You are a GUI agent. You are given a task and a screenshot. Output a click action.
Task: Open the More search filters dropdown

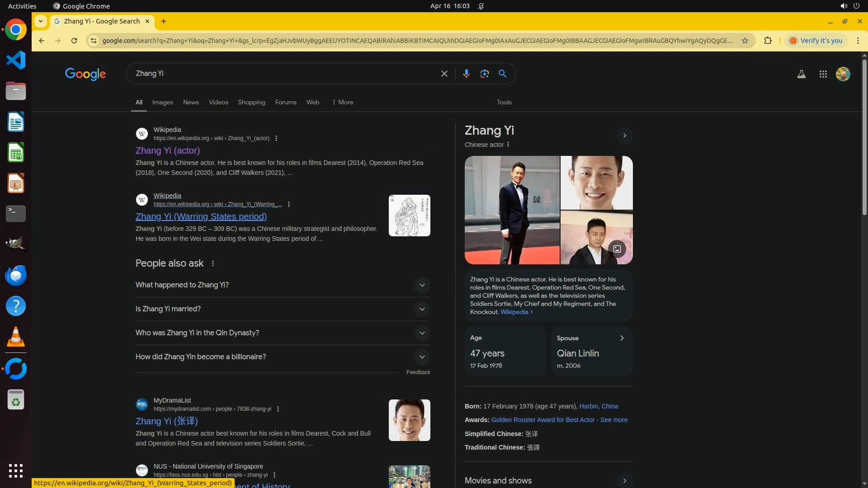coord(343,102)
